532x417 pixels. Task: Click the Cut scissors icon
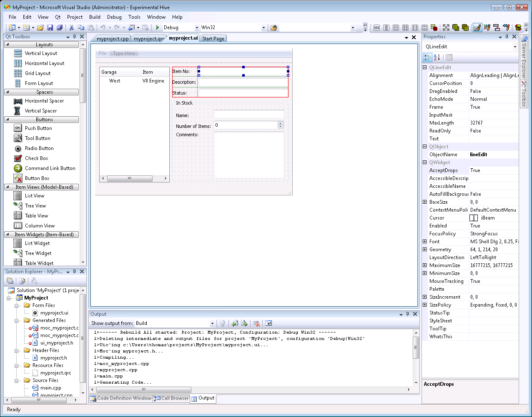coord(71,27)
